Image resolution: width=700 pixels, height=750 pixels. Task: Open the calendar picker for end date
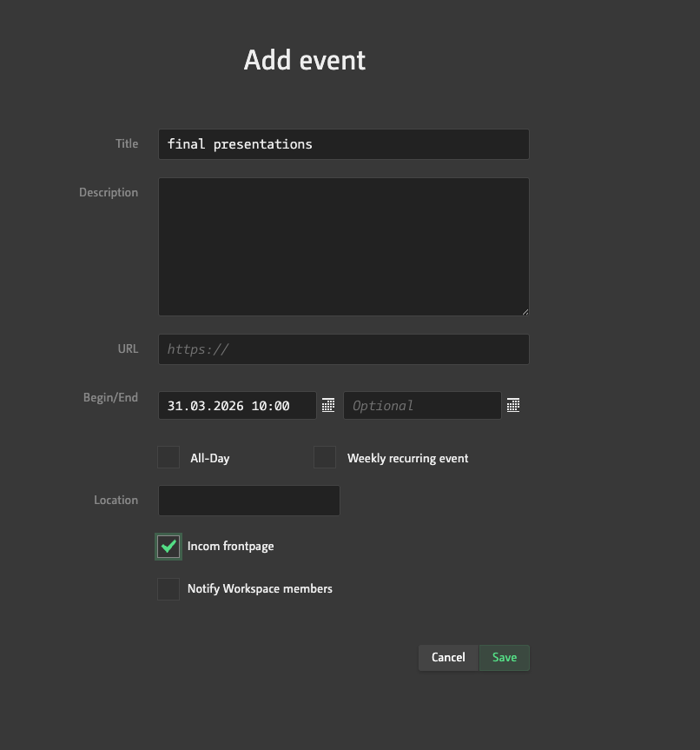coord(513,405)
